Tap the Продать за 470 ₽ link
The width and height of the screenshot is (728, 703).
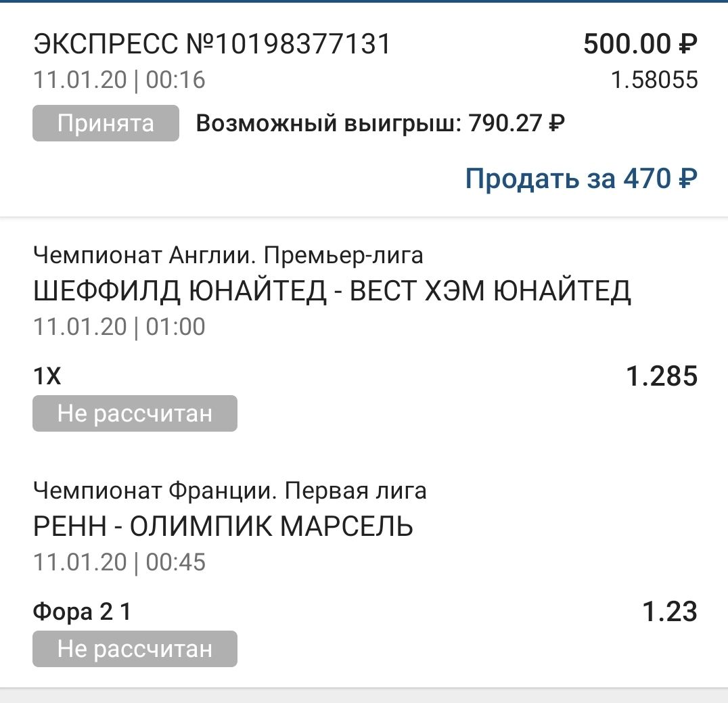[581, 179]
